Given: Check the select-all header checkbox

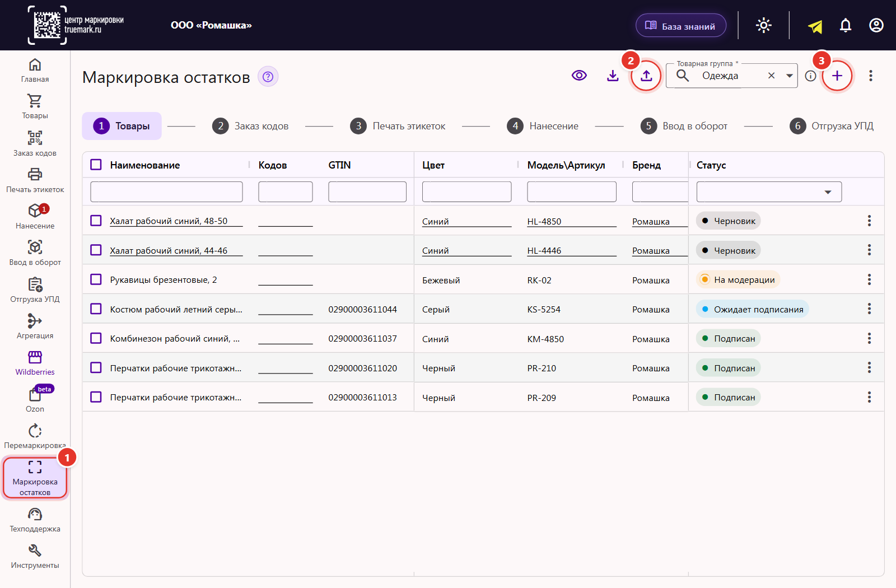Looking at the screenshot, I should (x=96, y=165).
